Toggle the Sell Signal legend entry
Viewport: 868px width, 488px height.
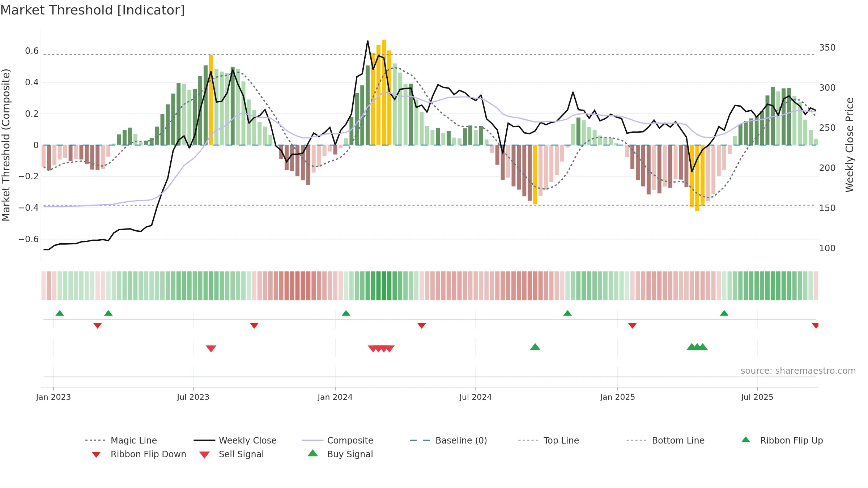(231, 454)
